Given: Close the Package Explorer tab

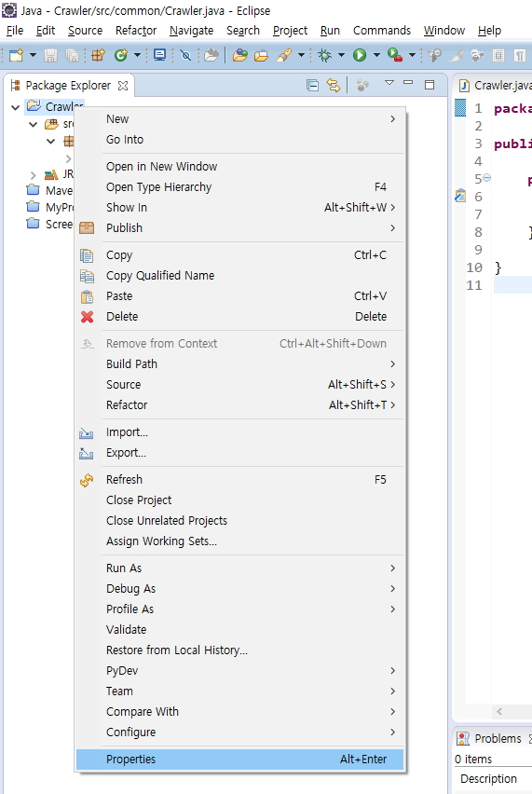Looking at the screenshot, I should click(122, 86).
